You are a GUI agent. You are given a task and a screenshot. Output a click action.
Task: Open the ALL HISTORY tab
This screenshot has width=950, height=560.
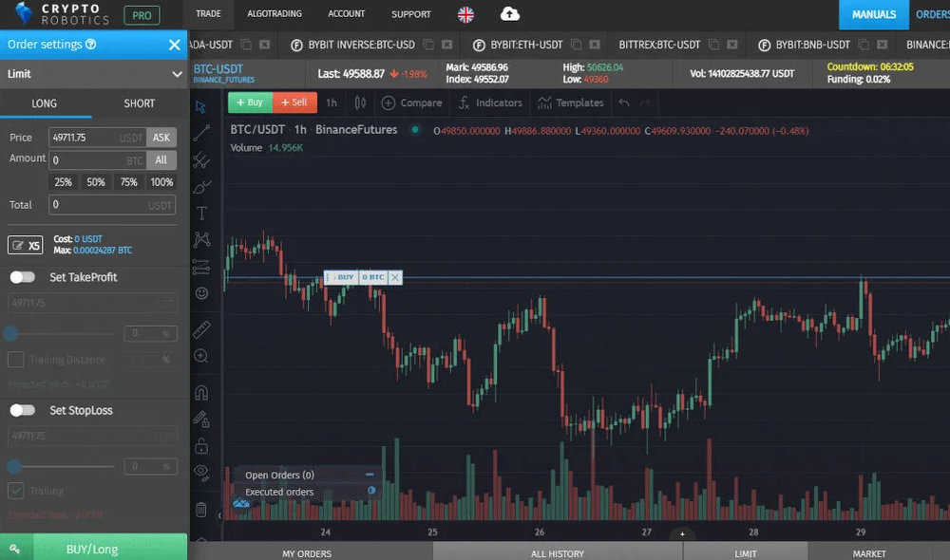click(x=558, y=553)
